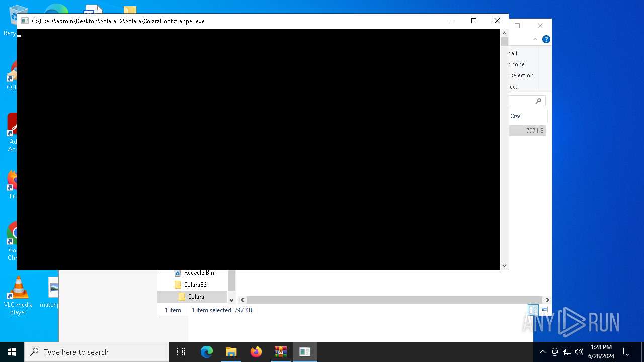
Task: Open the notification center icon
Action: tap(627, 352)
